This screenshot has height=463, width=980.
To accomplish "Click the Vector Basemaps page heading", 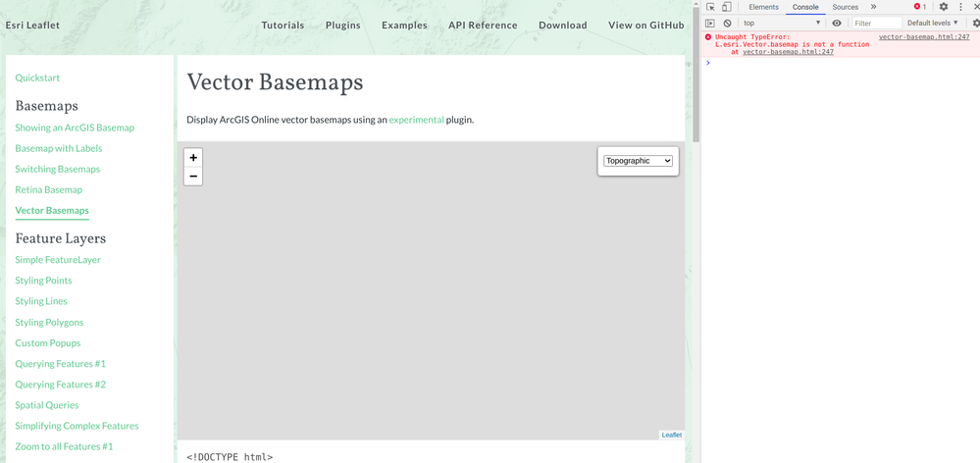I will 275,82.
